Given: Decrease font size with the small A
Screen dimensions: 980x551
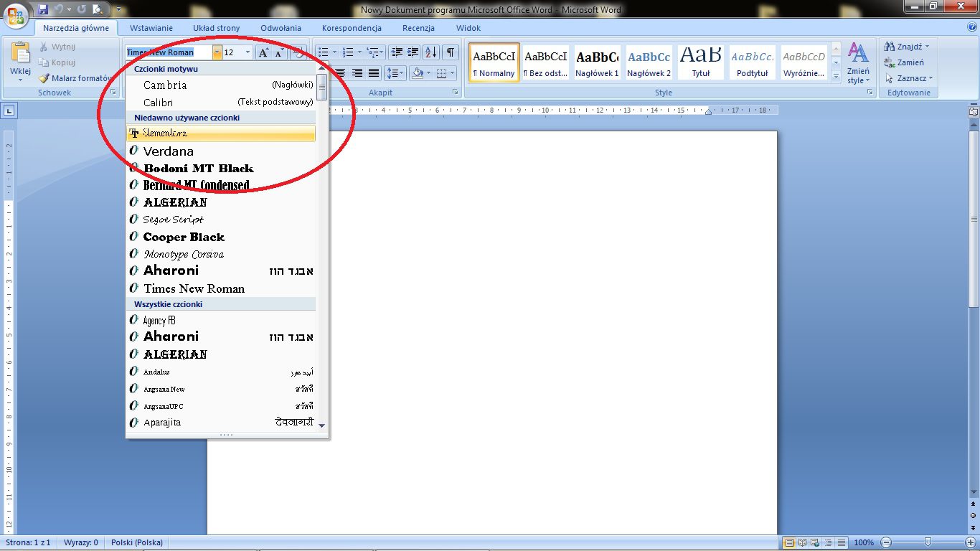Looking at the screenshot, I should 279,52.
